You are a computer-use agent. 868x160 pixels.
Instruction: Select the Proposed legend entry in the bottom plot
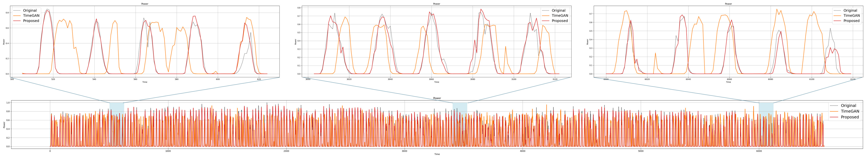tap(849, 117)
